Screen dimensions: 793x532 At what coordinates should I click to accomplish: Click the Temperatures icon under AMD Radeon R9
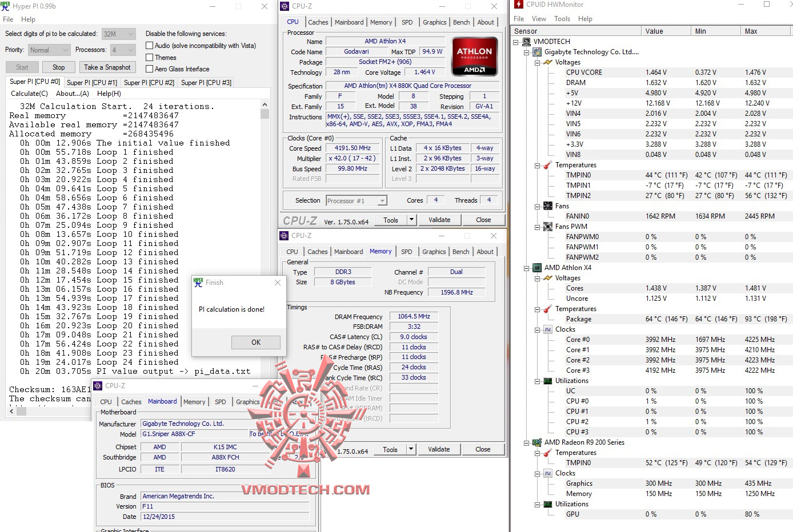coord(548,453)
